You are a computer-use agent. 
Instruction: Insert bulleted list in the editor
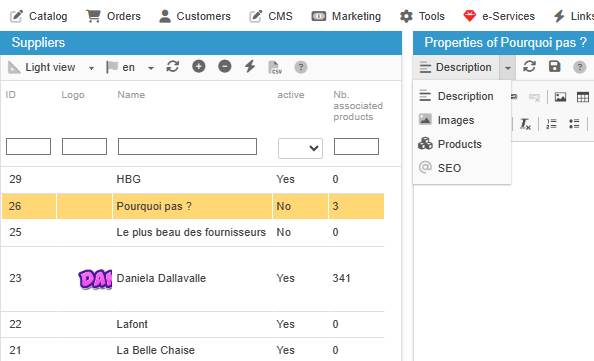tap(574, 123)
